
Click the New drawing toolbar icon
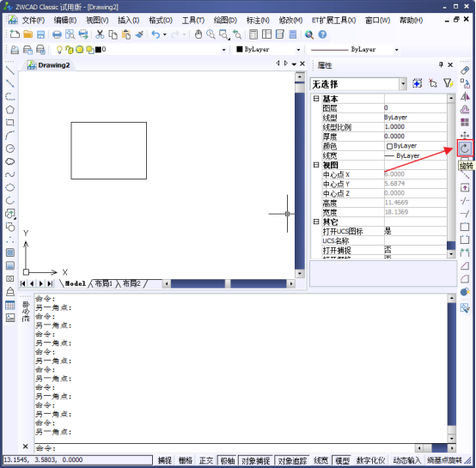15,34
